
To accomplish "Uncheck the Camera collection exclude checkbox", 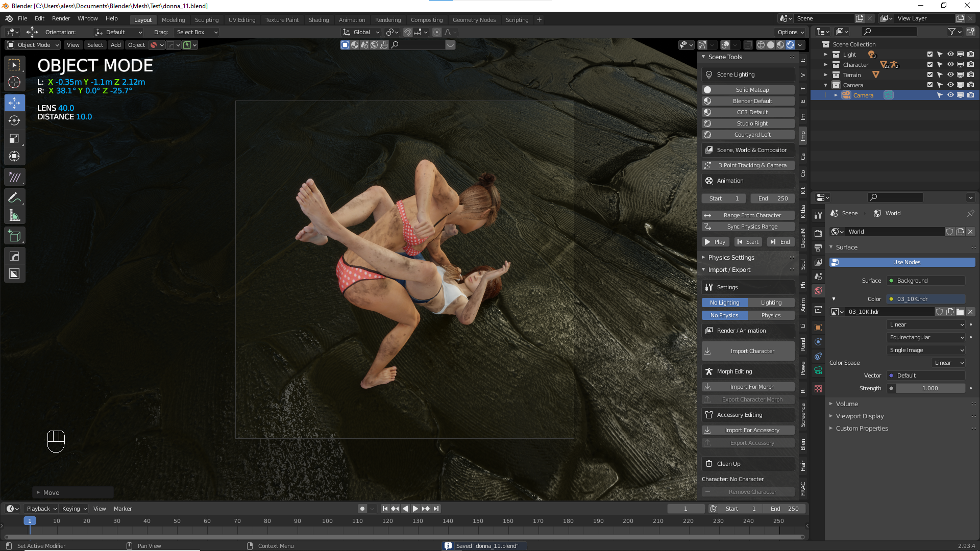I will 930,85.
